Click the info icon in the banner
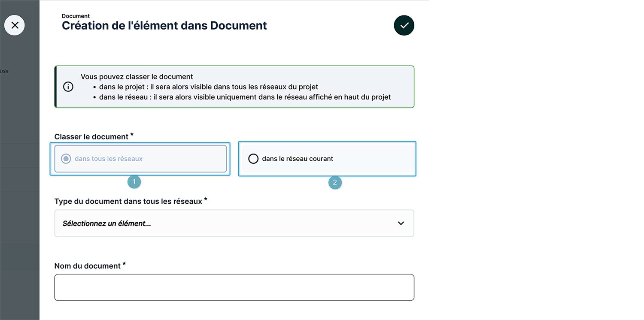644x320 pixels. point(68,87)
